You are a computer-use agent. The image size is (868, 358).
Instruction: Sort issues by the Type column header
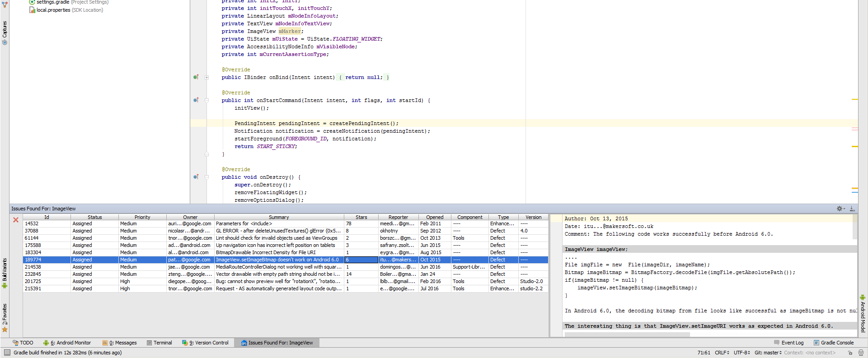503,217
